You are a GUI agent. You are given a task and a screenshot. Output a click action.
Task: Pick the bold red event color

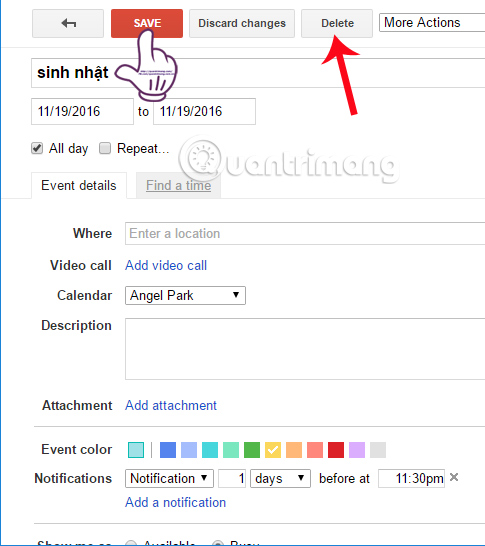point(336,450)
